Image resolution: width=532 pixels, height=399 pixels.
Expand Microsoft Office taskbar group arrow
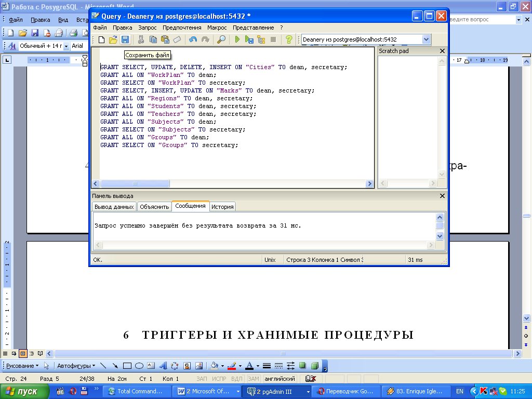[238, 392]
